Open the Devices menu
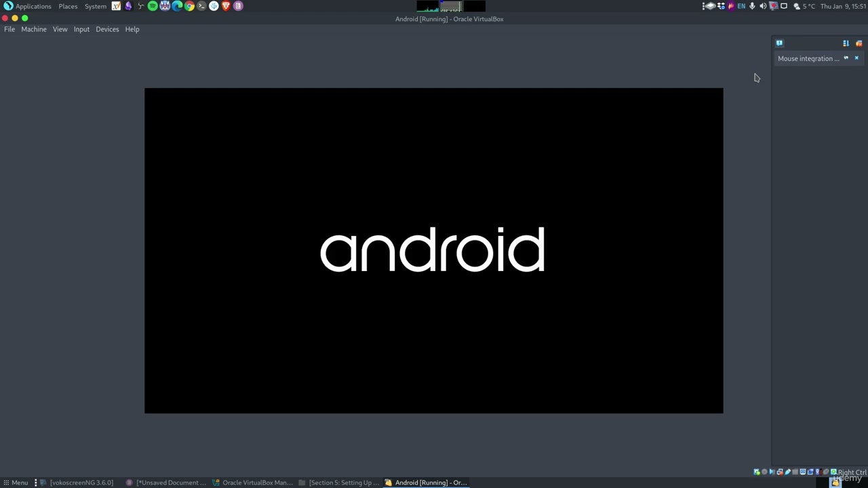868x488 pixels. (x=107, y=29)
